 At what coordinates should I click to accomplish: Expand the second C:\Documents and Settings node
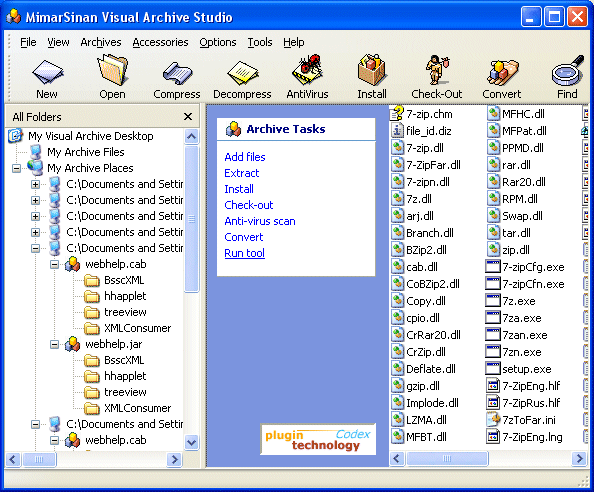pos(35,200)
